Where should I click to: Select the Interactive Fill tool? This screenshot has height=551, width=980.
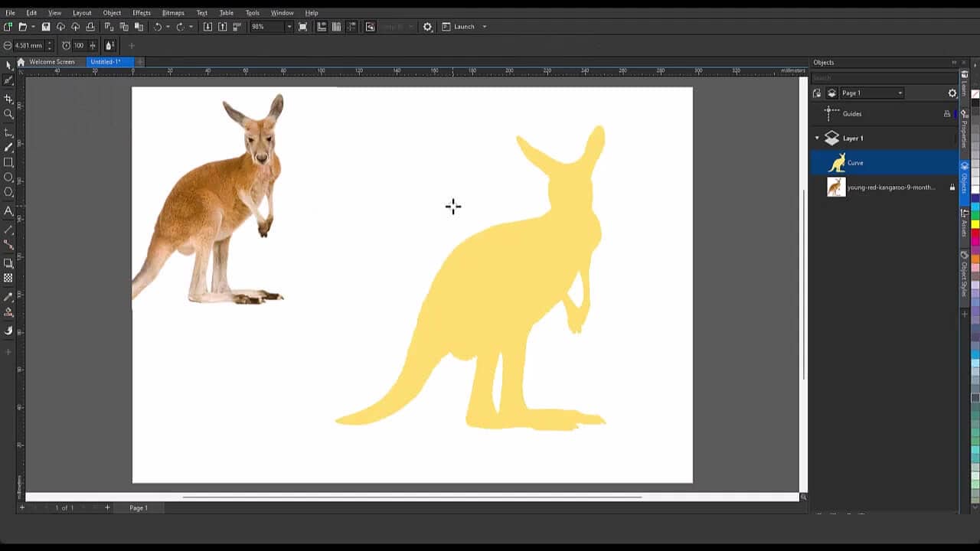[x=8, y=312]
